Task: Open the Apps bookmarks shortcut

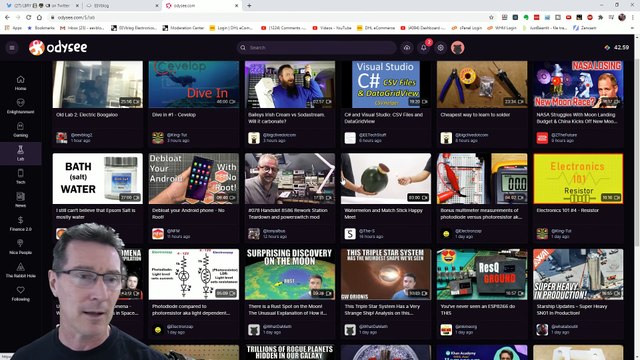Action: pos(13,28)
